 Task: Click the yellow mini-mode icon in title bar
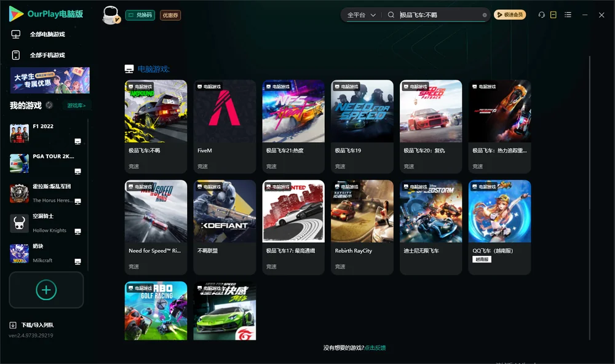(553, 15)
